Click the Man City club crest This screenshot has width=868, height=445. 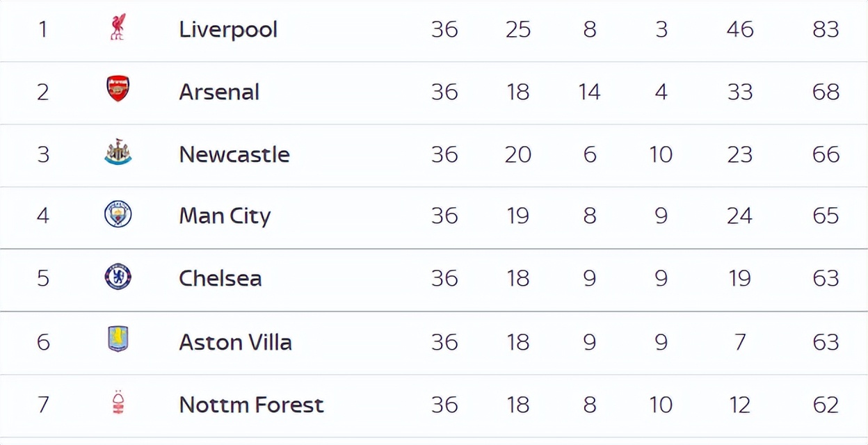click(x=118, y=214)
